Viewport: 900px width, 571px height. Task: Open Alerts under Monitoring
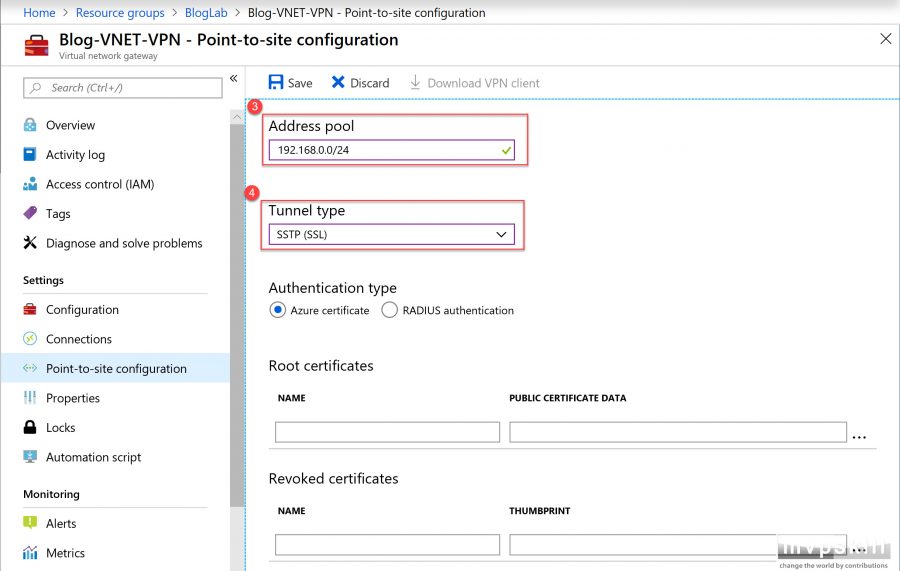[x=61, y=523]
